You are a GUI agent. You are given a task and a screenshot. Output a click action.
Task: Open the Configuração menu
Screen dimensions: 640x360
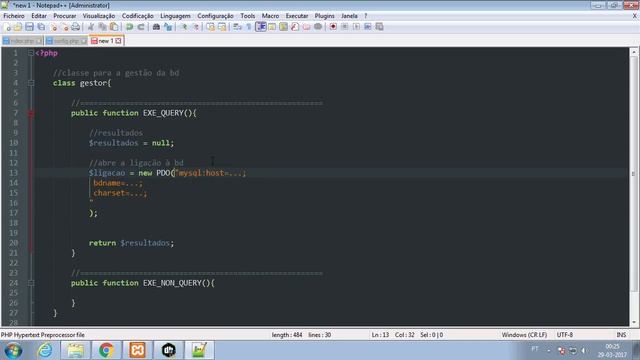(215, 16)
